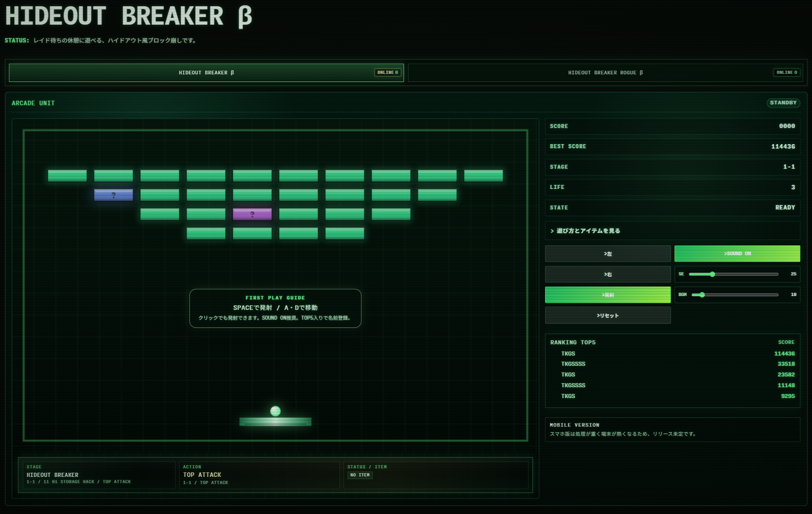Image resolution: width=812 pixels, height=514 pixels.
Task: Click the >右 move-right button
Action: (x=608, y=274)
